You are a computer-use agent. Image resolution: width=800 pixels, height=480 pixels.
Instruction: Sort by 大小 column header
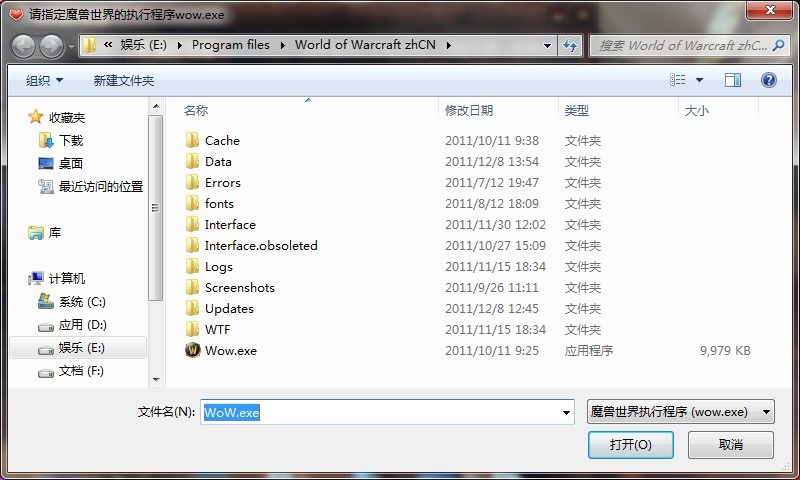[x=696, y=110]
